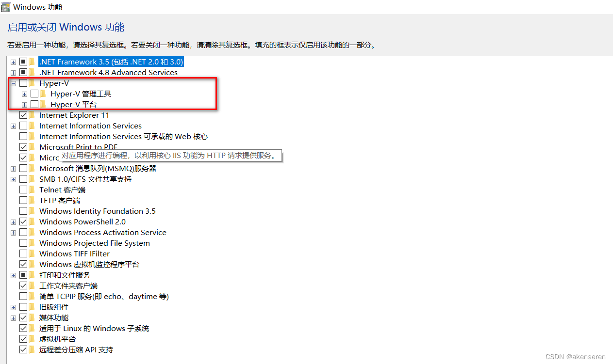This screenshot has height=364, width=613.
Task: Uncheck the Microsoft Print to PDF checkbox
Action: (x=23, y=147)
